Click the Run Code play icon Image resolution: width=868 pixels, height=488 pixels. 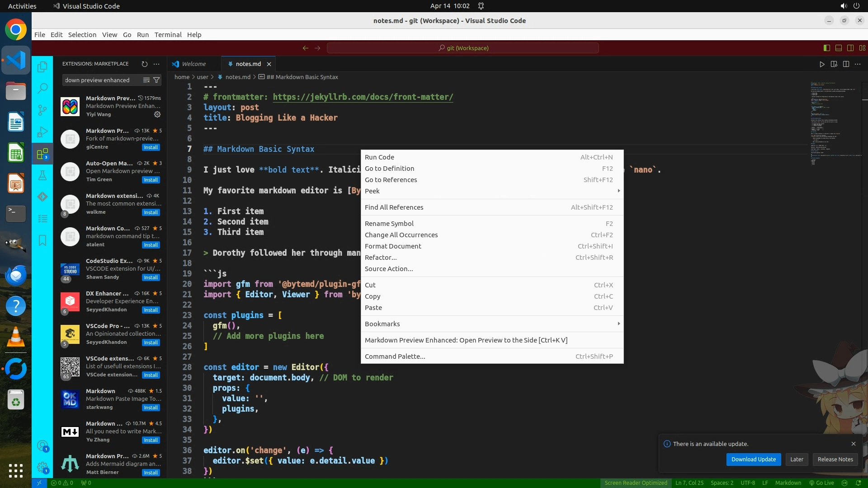tap(822, 64)
